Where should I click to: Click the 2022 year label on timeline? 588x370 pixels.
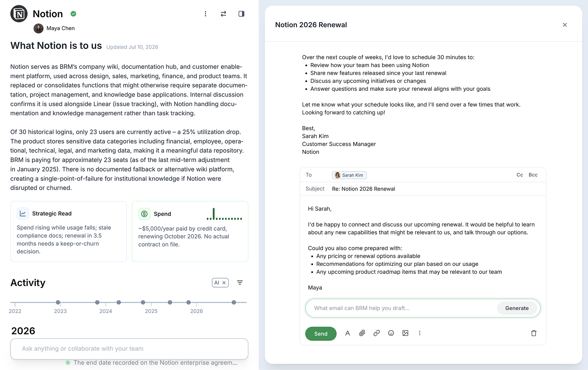(15, 311)
